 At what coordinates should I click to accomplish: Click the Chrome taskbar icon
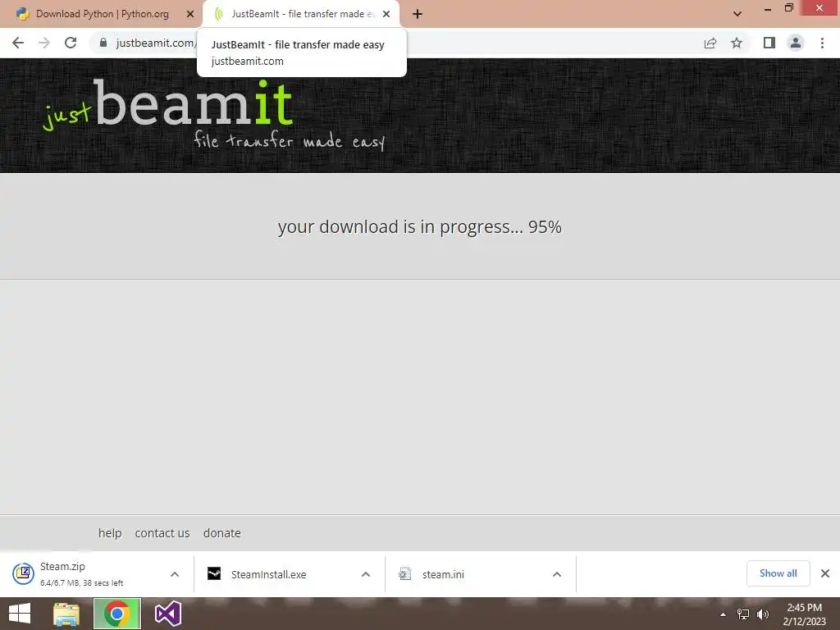point(117,614)
